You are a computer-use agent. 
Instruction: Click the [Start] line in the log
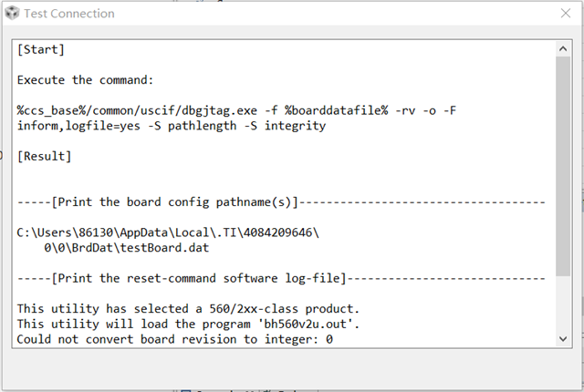tap(41, 49)
